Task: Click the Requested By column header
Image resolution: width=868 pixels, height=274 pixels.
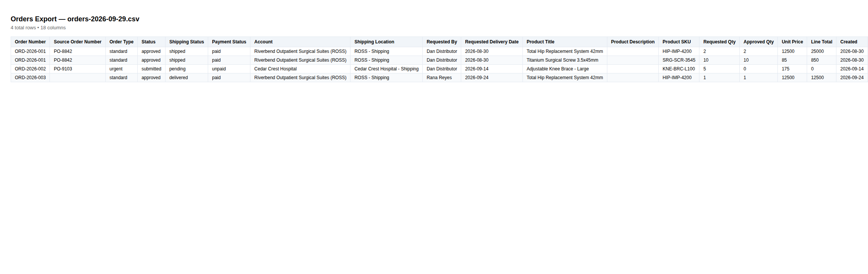Action: [x=442, y=42]
